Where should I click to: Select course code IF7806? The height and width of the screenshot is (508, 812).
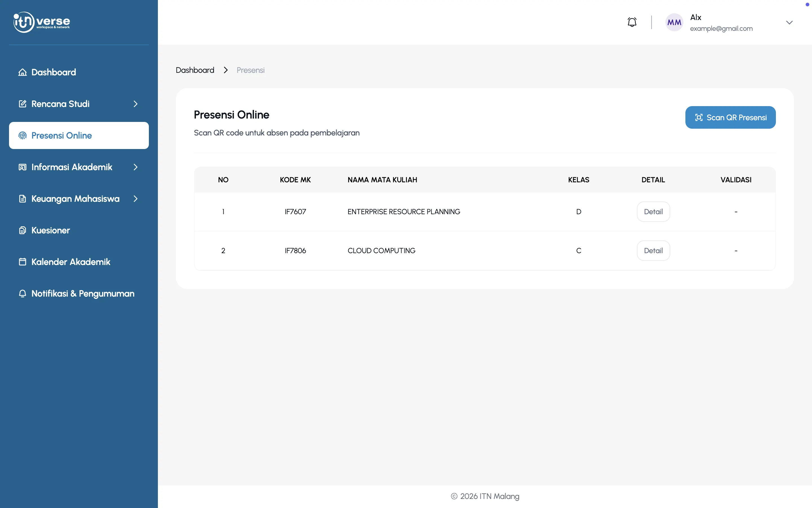[x=295, y=251]
